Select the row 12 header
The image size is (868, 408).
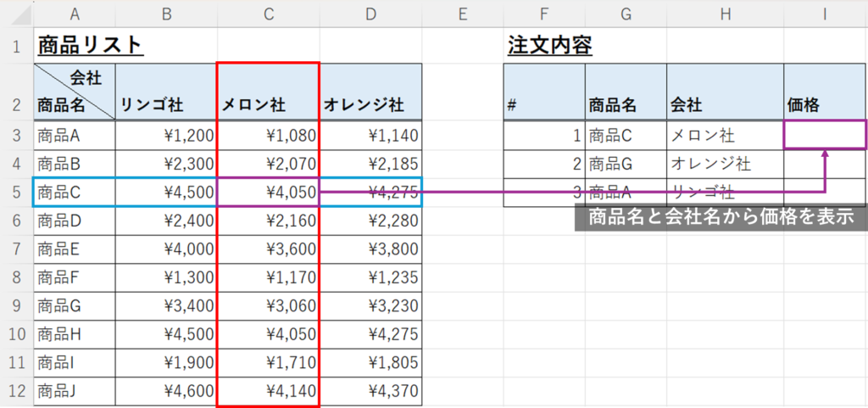(x=16, y=391)
